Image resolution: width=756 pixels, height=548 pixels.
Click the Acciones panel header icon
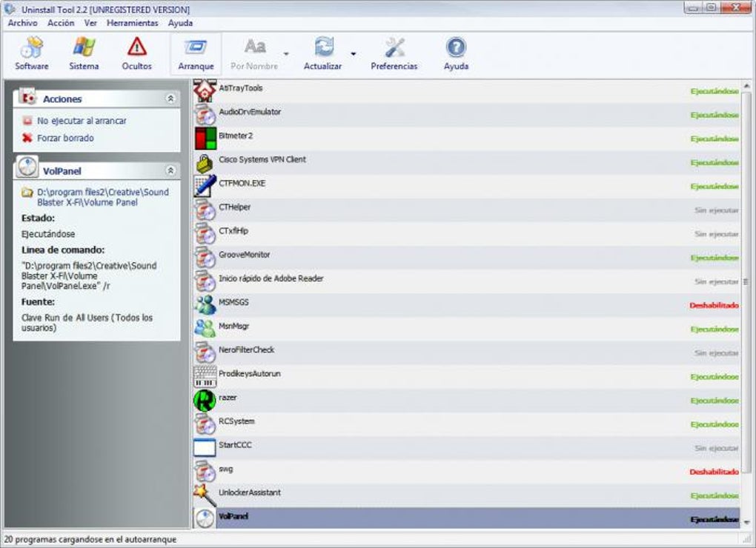pyautogui.click(x=27, y=96)
